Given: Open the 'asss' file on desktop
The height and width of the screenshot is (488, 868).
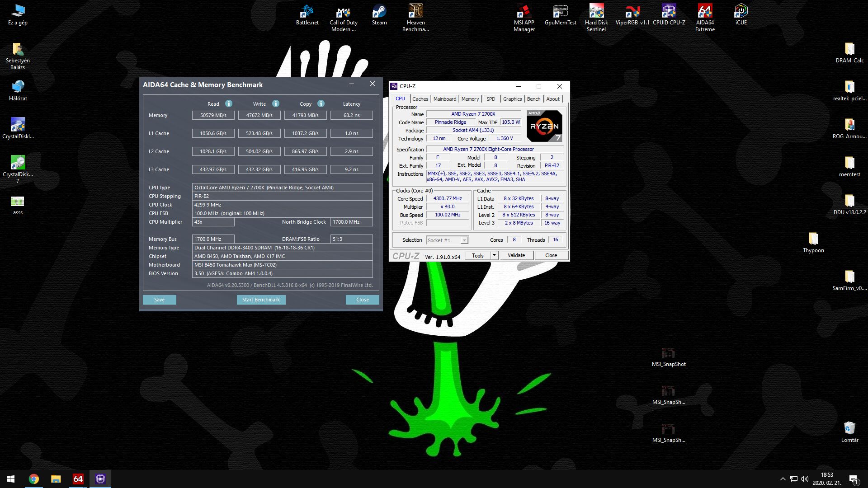Looking at the screenshot, I should coord(18,205).
